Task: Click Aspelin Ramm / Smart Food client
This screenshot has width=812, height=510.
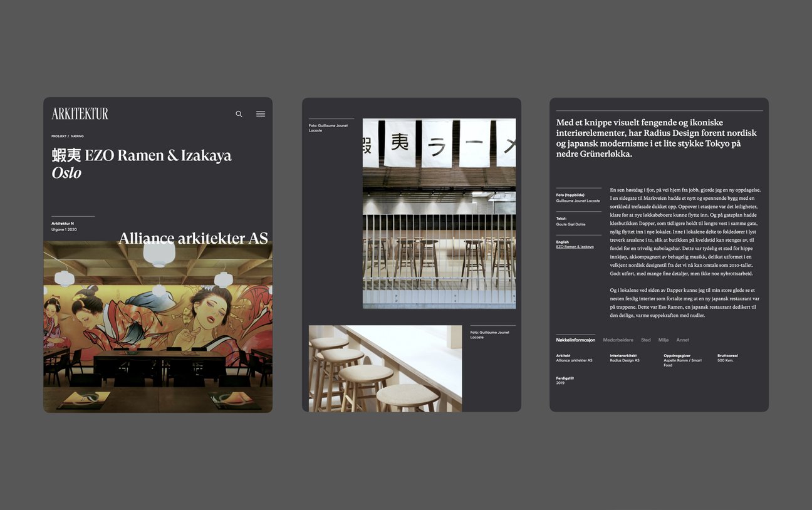Action: (x=682, y=362)
